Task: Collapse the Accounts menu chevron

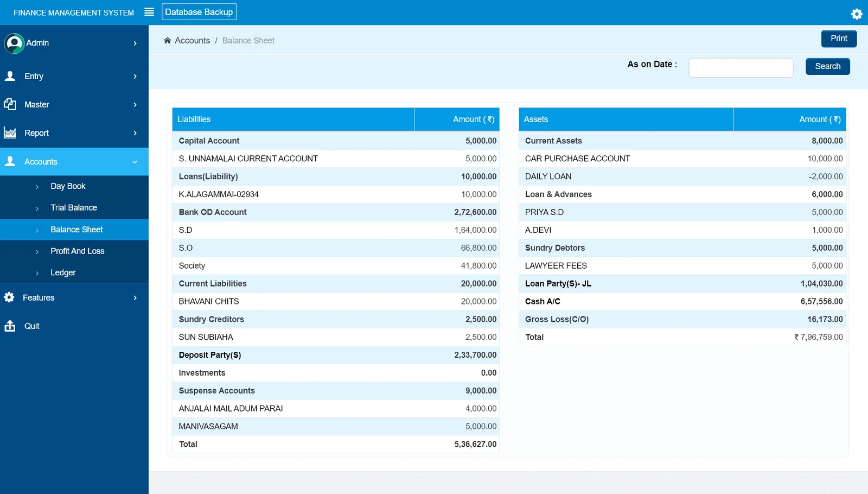Action: 135,162
